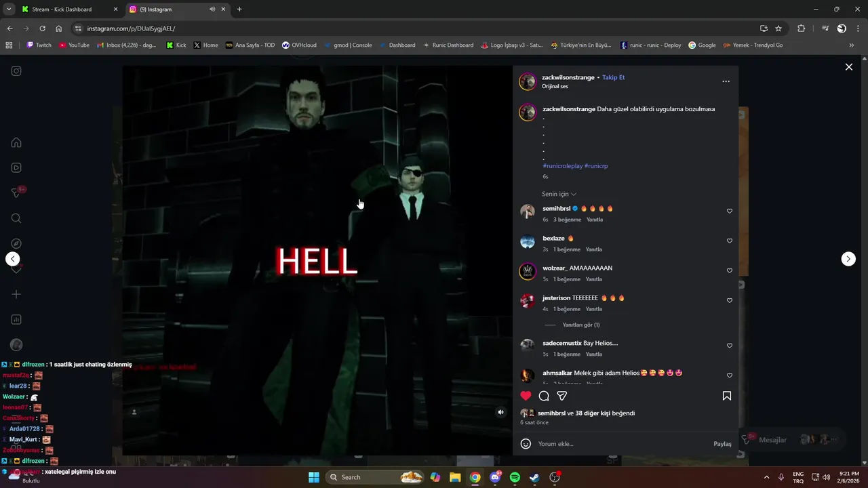The image size is (868, 488).
Task: Open Spotify from the taskbar
Action: tap(515, 477)
